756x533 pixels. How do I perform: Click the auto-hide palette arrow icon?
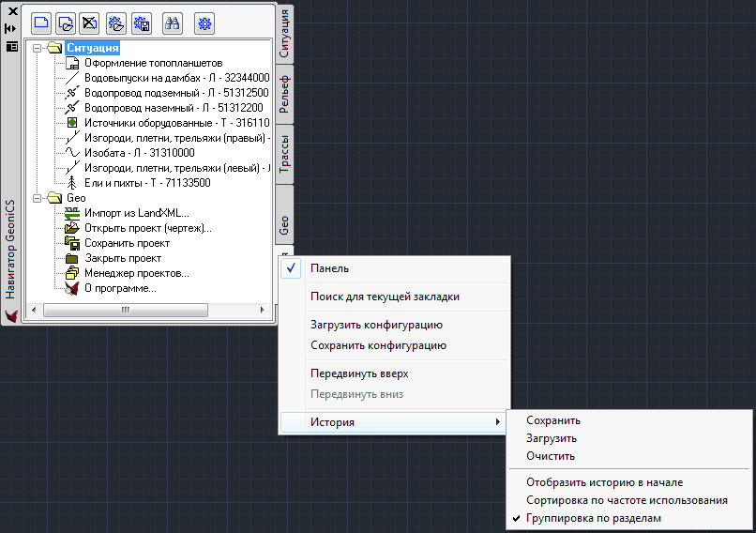[x=11, y=29]
